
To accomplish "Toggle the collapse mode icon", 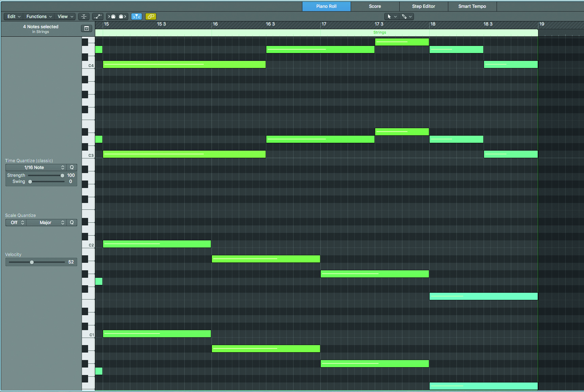I will 84,16.
